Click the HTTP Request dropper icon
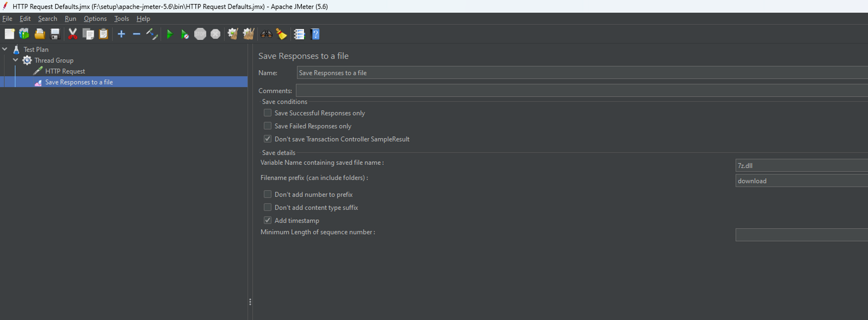 (x=38, y=71)
